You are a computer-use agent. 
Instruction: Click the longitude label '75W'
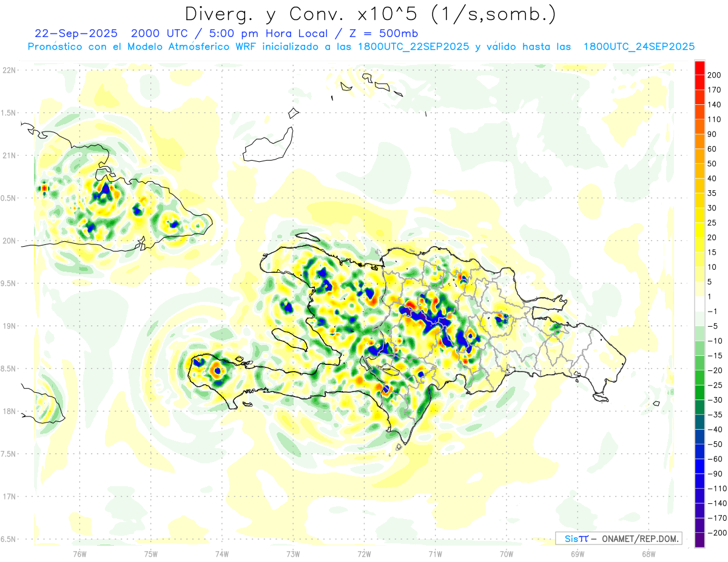151,554
